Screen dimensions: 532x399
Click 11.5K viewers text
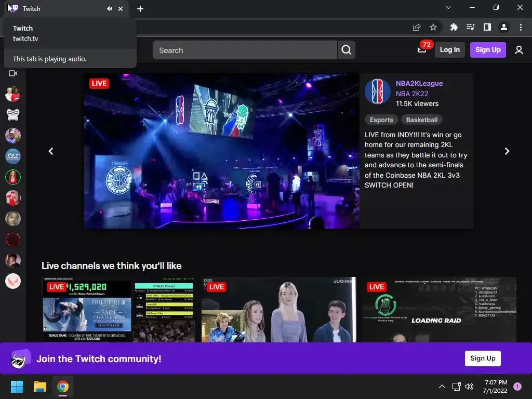(417, 104)
